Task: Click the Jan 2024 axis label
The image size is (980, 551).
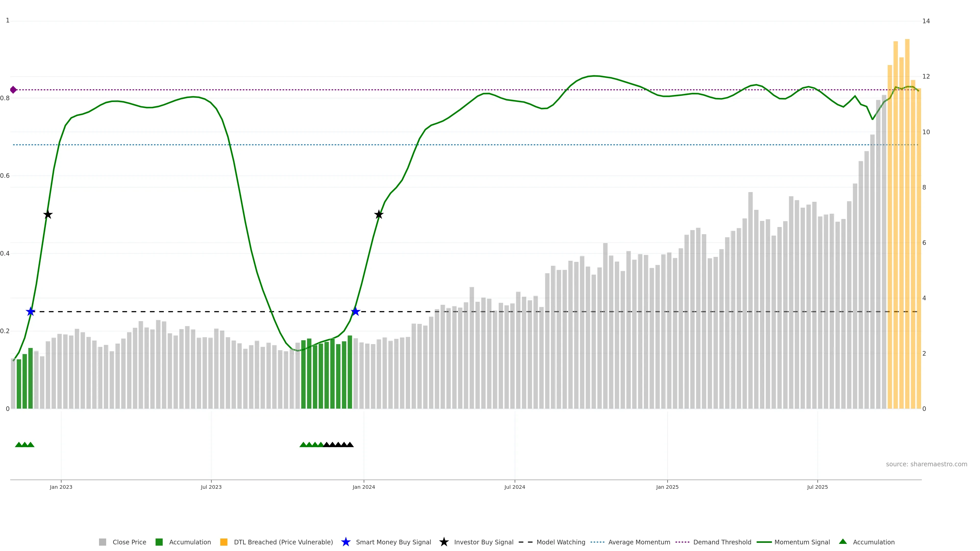Action: point(363,487)
